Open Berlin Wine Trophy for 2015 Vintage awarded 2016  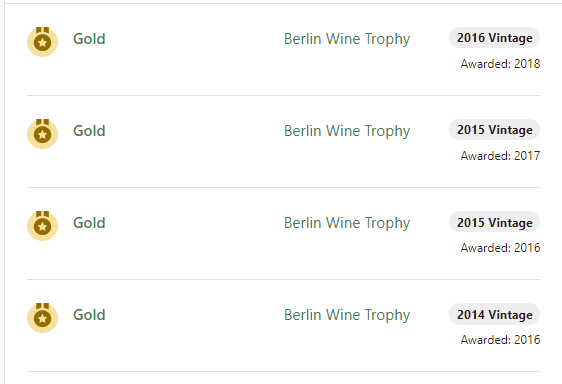point(347,223)
